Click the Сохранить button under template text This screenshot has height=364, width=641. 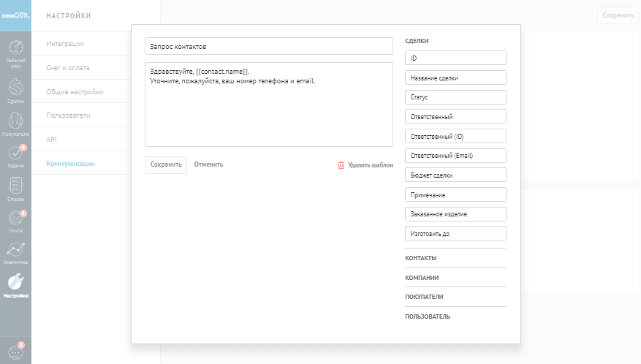(166, 165)
